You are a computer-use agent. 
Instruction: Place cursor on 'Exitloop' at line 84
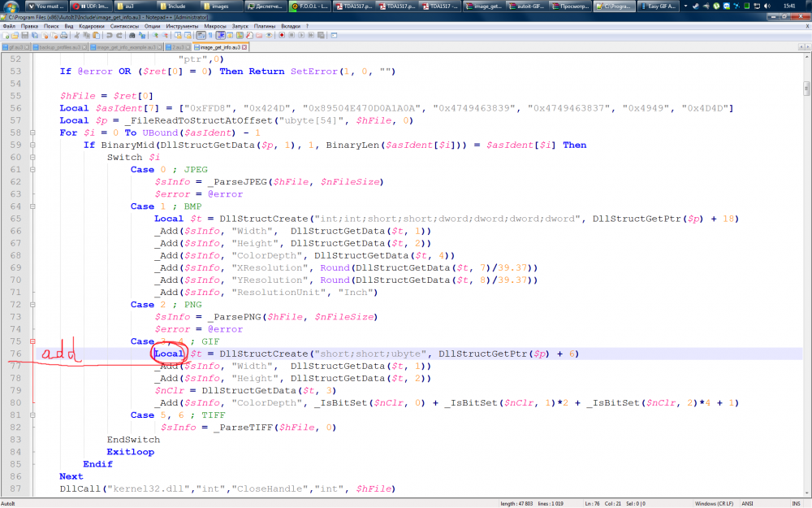(x=131, y=452)
